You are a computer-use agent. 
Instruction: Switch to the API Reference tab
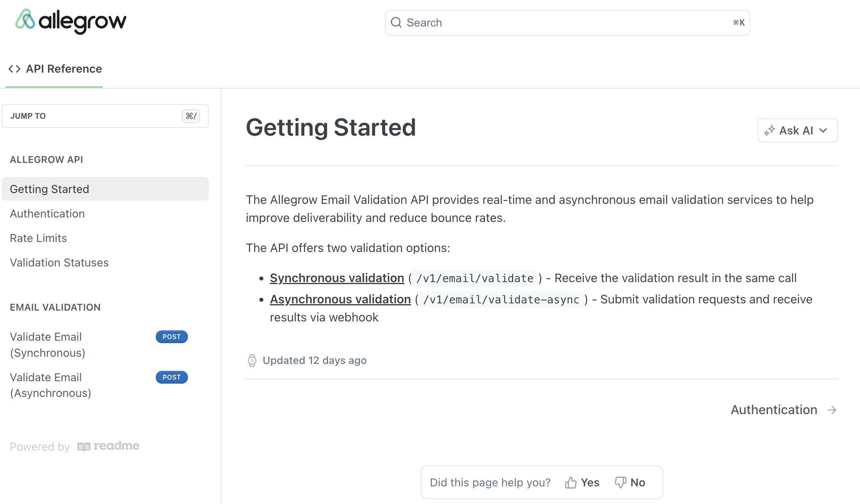tap(55, 69)
